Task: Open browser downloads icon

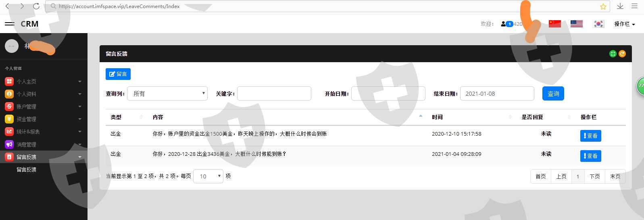Action: (x=620, y=6)
